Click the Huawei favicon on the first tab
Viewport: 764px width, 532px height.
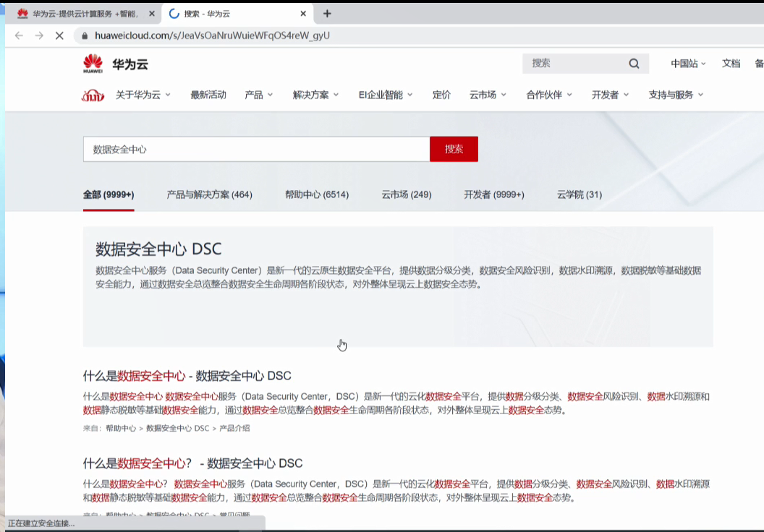pyautogui.click(x=22, y=14)
